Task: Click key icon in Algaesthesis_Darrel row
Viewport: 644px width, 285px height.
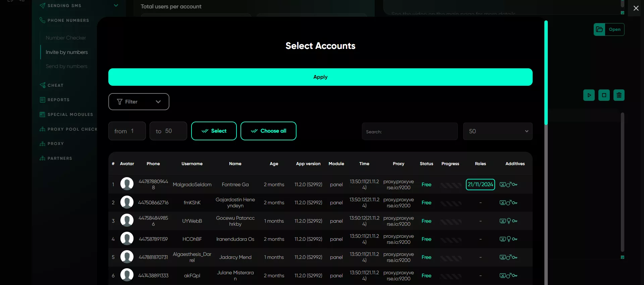Action: pyautogui.click(x=515, y=257)
